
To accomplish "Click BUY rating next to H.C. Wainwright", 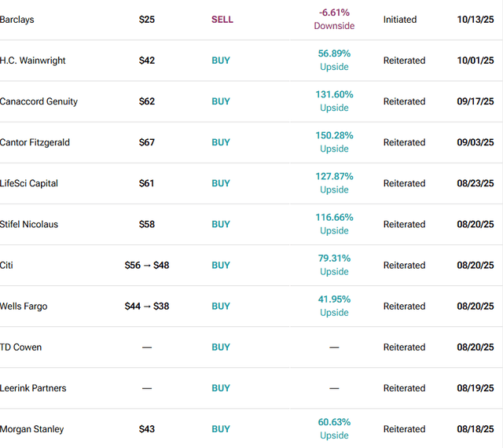I will (x=221, y=61).
